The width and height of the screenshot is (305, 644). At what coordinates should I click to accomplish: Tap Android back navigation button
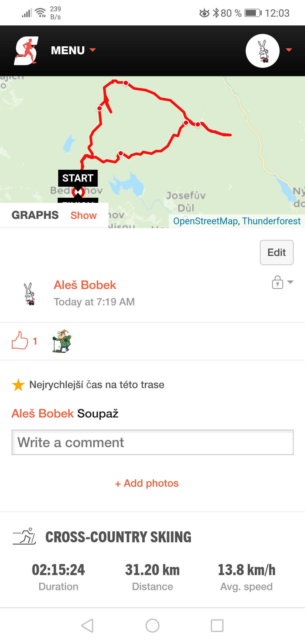click(87, 626)
